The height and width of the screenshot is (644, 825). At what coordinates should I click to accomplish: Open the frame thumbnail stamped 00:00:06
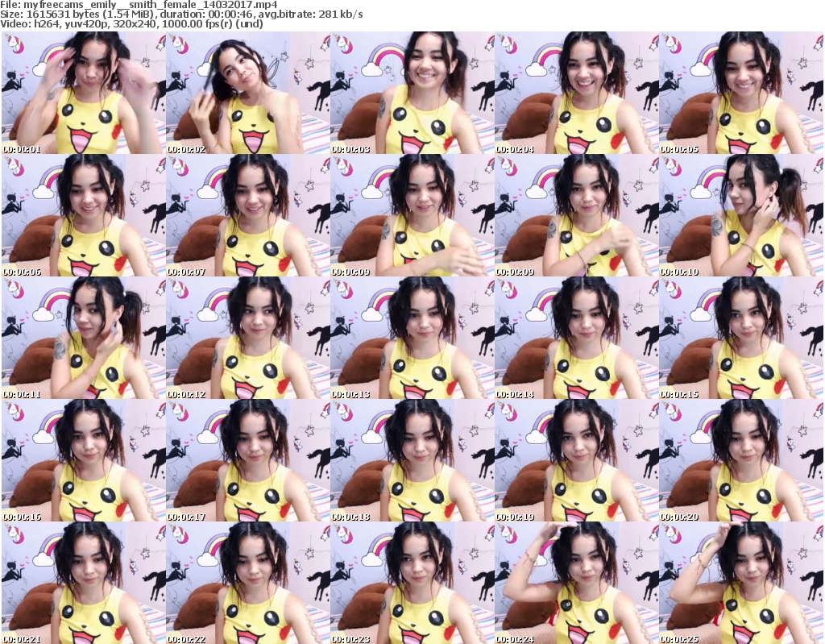(x=83, y=215)
